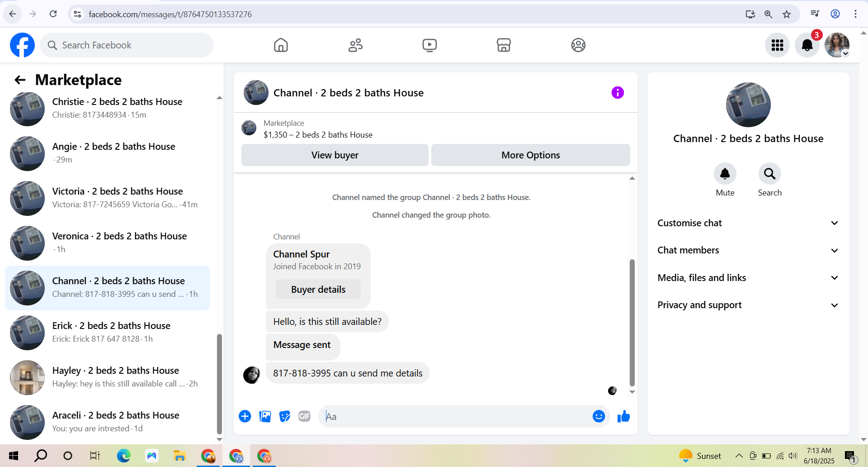Send a thumbs-up like
Image resolution: width=868 pixels, height=467 pixels.
click(x=623, y=416)
